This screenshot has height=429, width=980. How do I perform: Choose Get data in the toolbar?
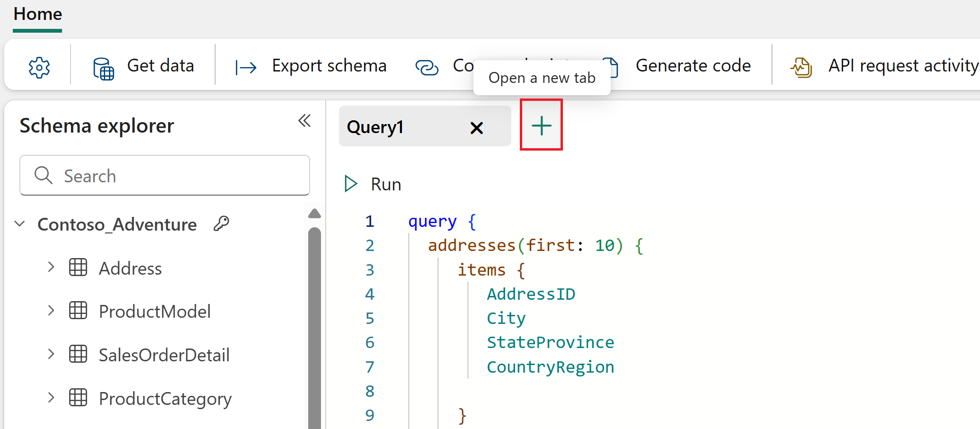tap(160, 65)
